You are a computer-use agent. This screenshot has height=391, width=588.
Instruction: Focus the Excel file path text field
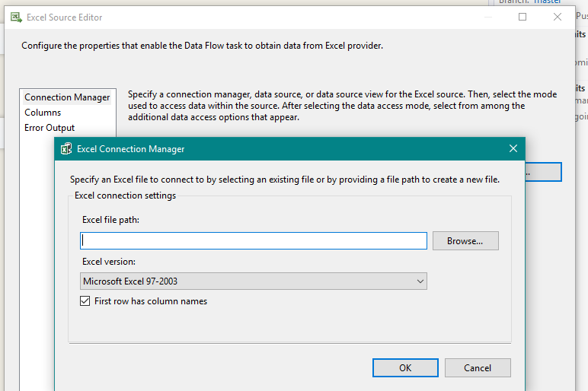(x=254, y=241)
